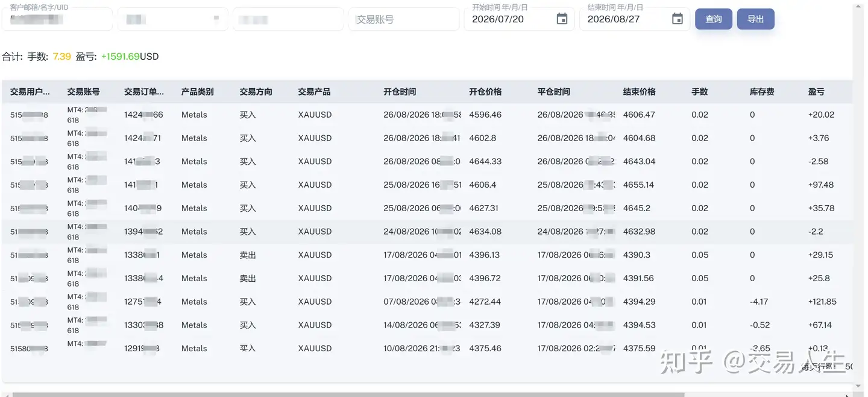This screenshot has height=397, width=868.
Task: Click the profit value +20.02
Action: [x=822, y=115]
